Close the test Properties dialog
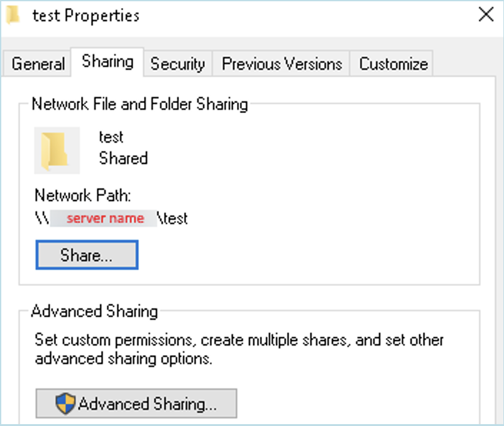Screen dimensions: 504x426 pos(486,14)
